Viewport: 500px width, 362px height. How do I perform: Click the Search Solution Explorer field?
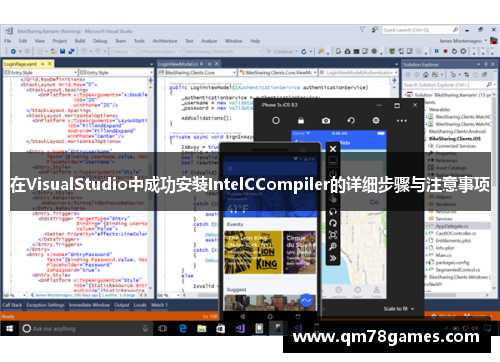(448, 85)
